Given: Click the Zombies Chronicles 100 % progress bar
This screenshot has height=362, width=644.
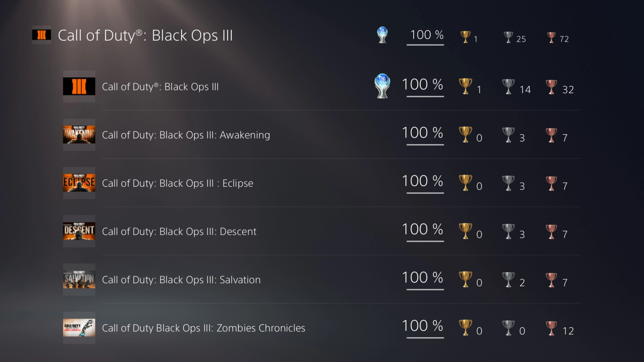Looking at the screenshot, I should [425, 338].
